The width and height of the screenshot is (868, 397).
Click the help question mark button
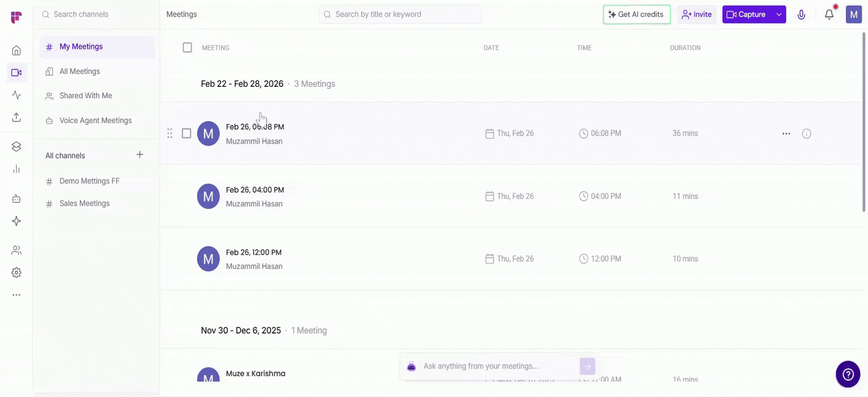click(x=848, y=374)
